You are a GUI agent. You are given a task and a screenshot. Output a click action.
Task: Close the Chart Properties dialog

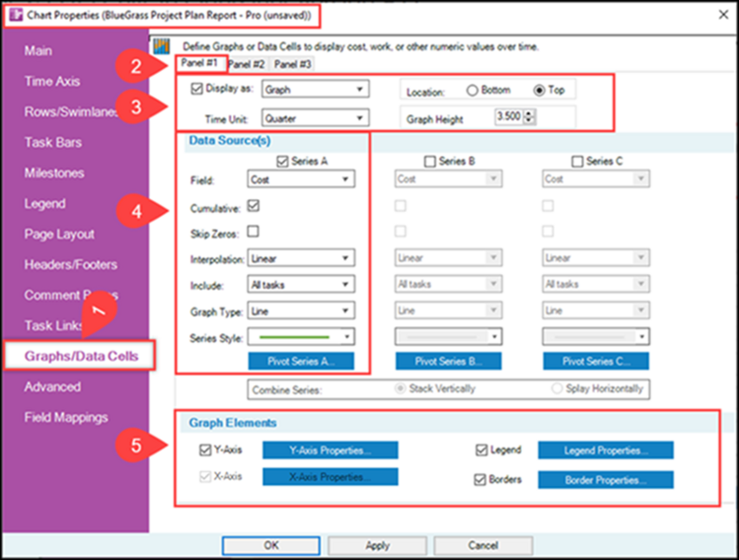723,15
